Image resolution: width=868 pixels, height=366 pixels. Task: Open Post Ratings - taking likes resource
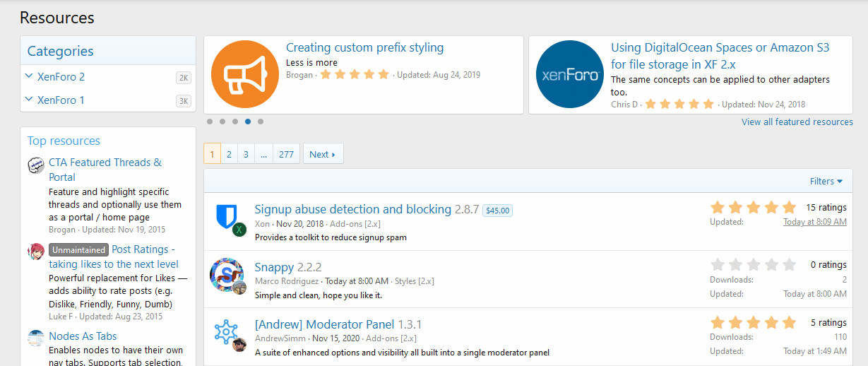pos(113,256)
